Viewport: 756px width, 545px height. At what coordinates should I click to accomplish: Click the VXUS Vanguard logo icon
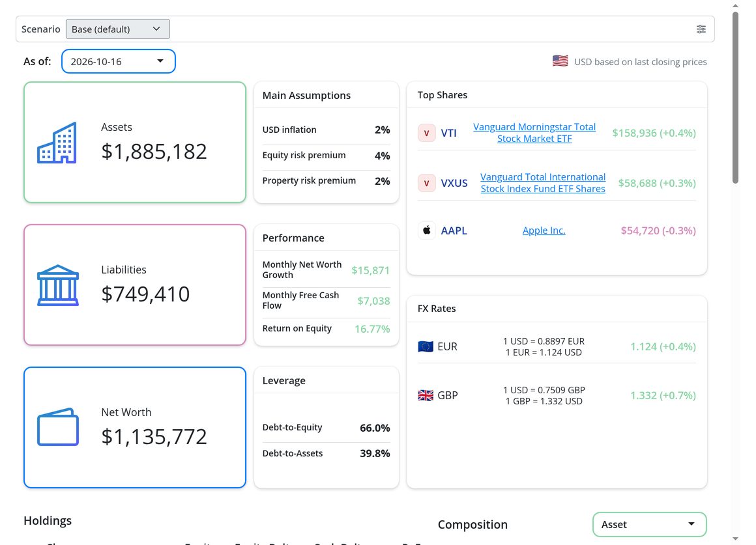click(x=426, y=183)
